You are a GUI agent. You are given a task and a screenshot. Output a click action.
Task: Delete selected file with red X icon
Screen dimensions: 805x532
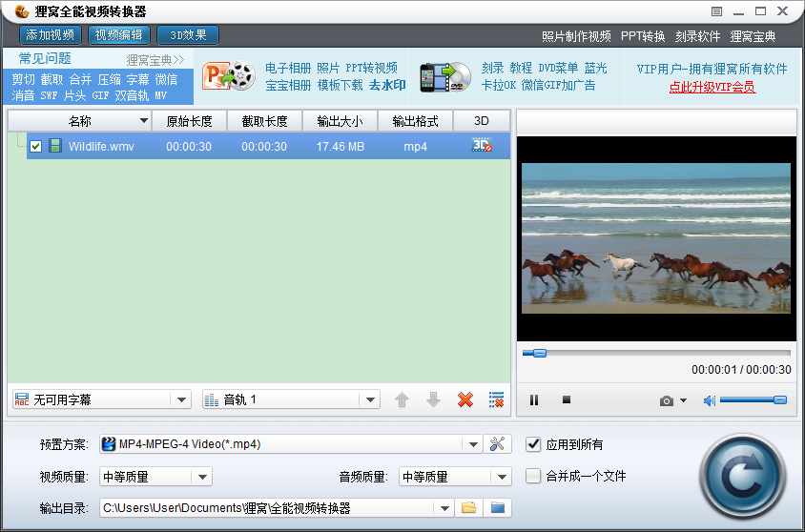(465, 400)
